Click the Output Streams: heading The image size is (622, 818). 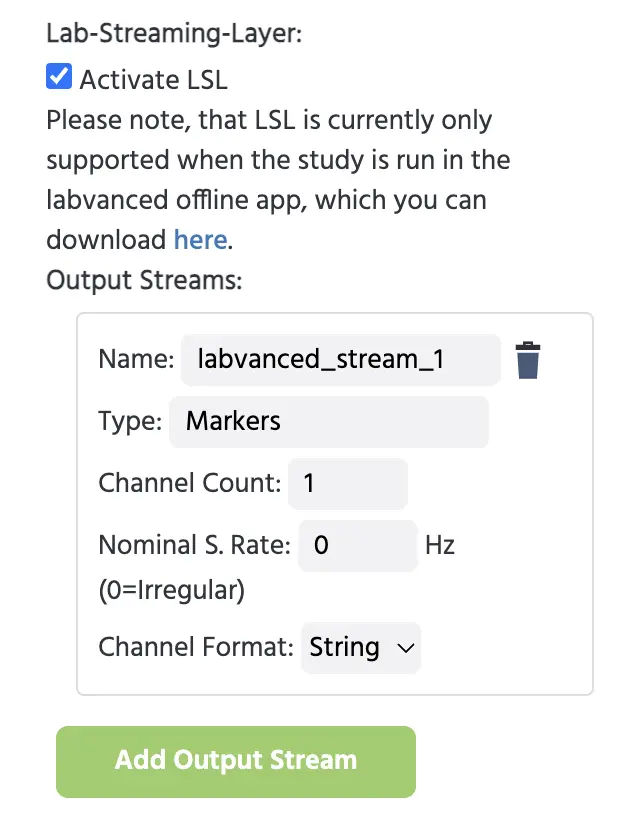[x=145, y=280]
